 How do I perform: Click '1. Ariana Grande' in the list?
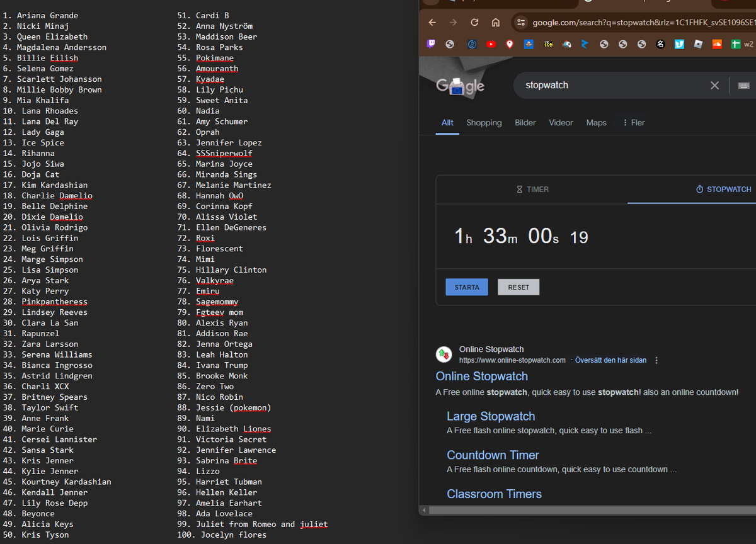pos(40,16)
